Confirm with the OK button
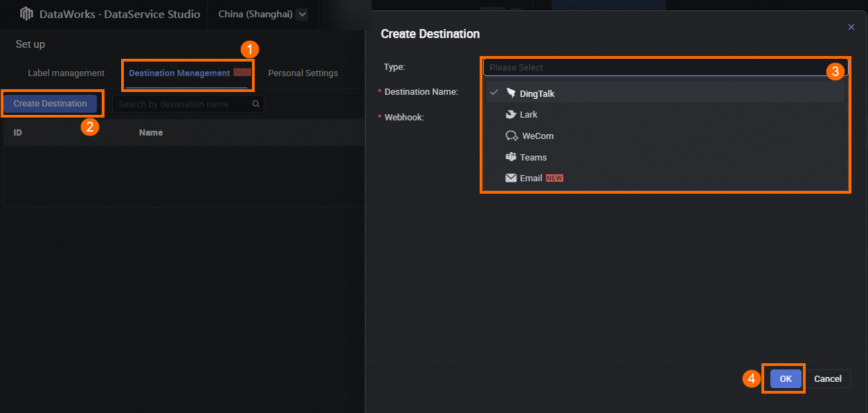This screenshot has height=413, width=868. [786, 378]
